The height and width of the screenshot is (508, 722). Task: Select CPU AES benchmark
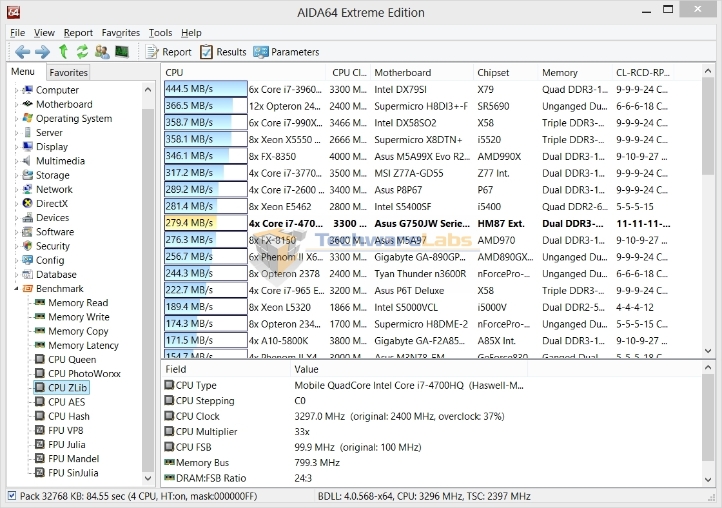point(66,402)
